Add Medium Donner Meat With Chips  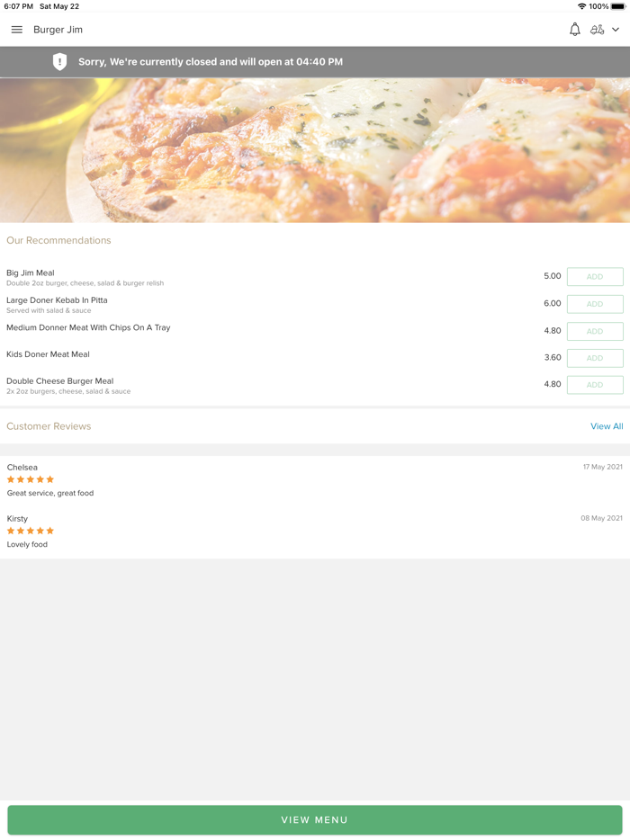595,331
